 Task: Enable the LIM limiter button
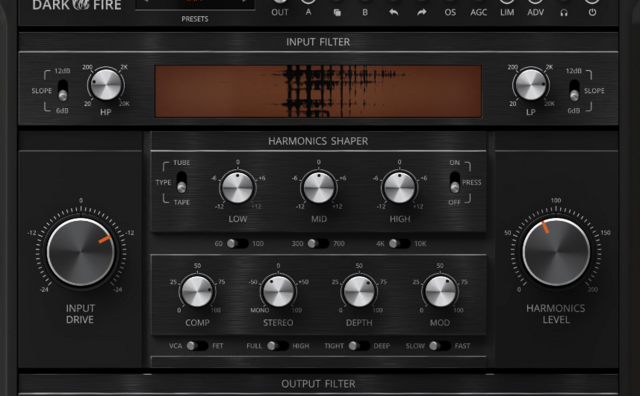(x=507, y=12)
